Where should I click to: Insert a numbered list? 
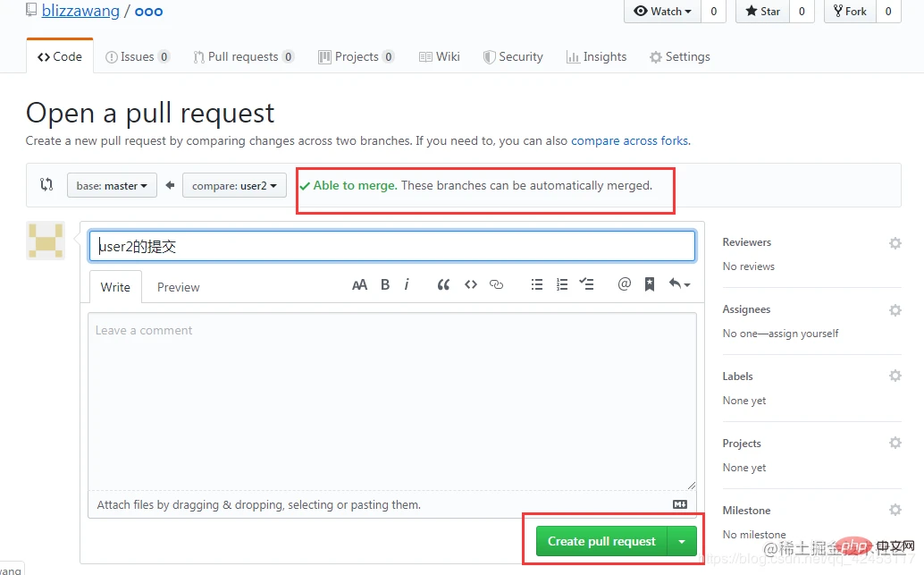[561, 284]
